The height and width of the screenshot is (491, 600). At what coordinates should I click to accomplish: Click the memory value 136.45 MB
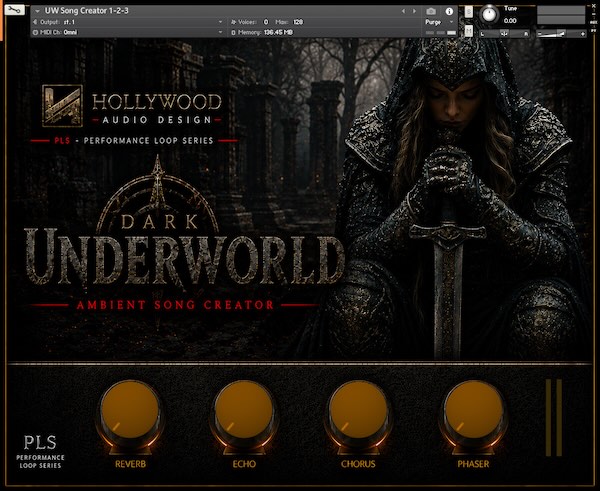[278, 33]
